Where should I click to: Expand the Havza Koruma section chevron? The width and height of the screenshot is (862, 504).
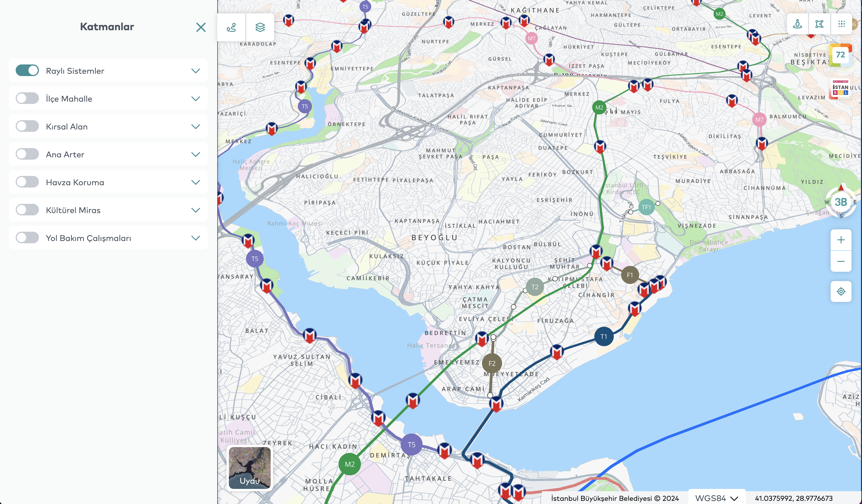[196, 182]
